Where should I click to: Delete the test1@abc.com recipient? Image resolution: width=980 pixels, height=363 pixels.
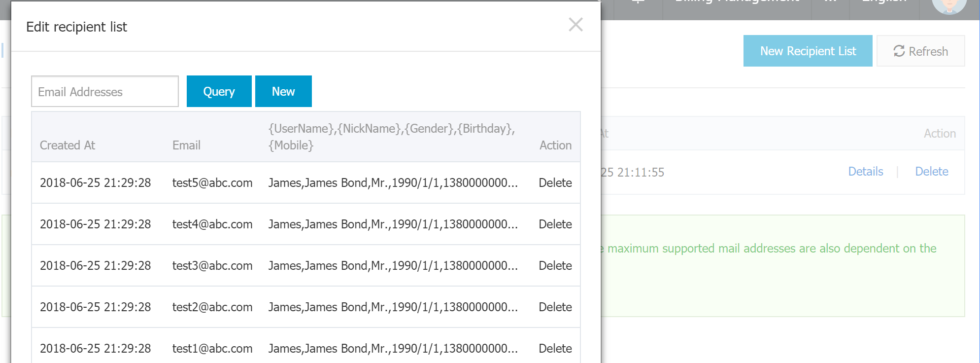[555, 349]
